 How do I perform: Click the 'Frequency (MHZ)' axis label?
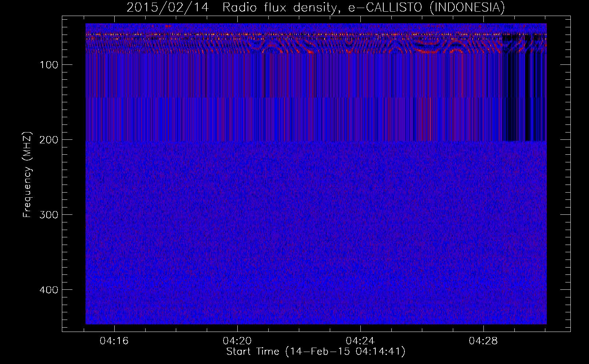coord(27,175)
